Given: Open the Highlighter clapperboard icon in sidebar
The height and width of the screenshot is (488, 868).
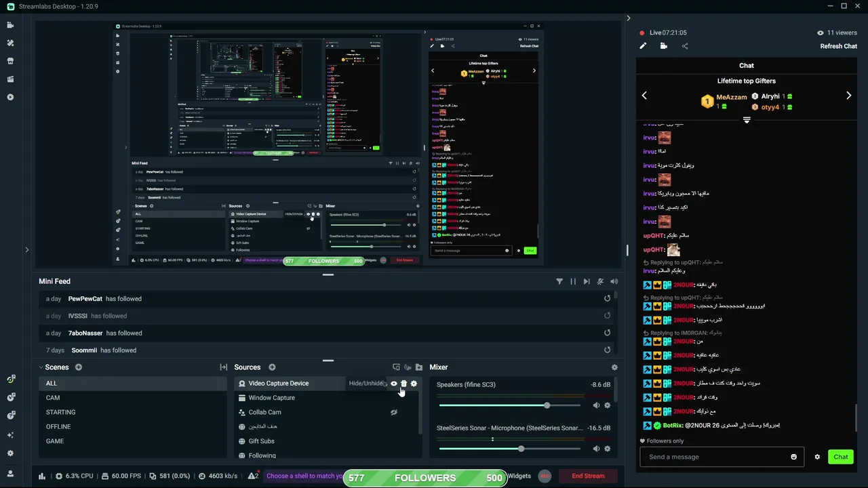Looking at the screenshot, I should pyautogui.click(x=10, y=79).
